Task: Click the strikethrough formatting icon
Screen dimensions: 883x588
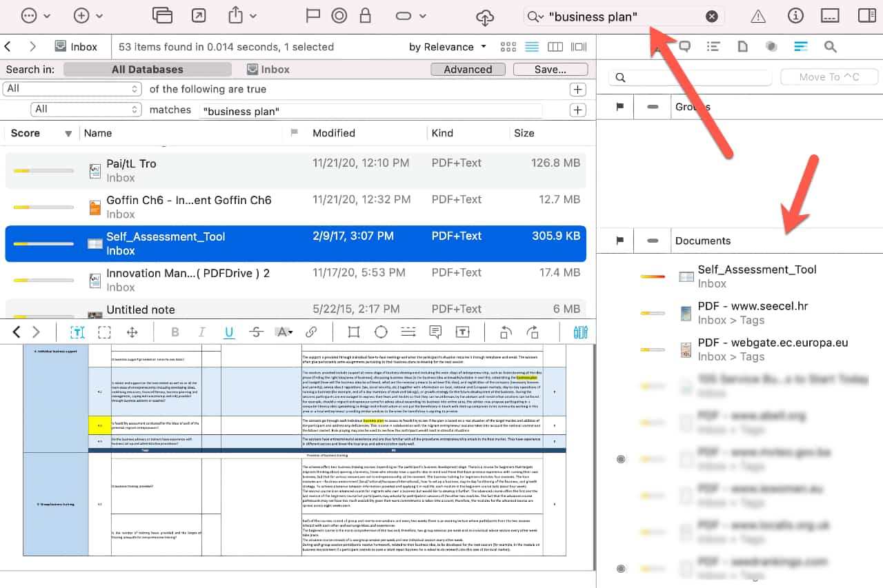Action: (256, 332)
